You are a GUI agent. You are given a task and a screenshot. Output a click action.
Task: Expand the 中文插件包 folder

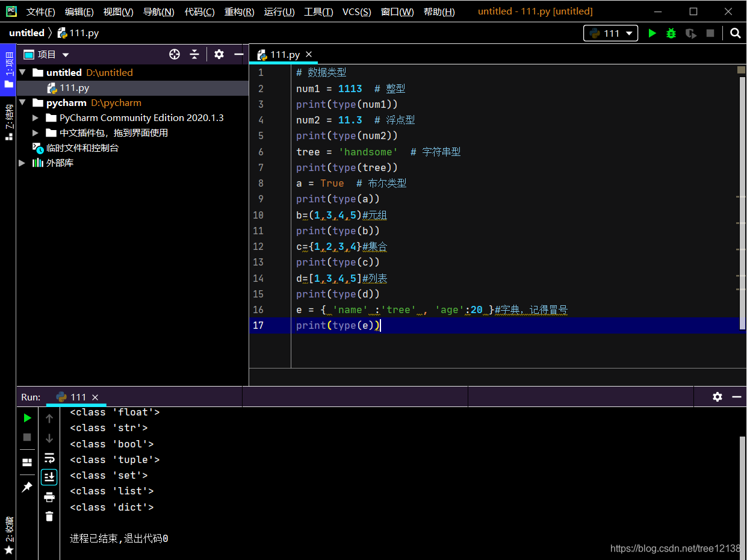point(36,133)
